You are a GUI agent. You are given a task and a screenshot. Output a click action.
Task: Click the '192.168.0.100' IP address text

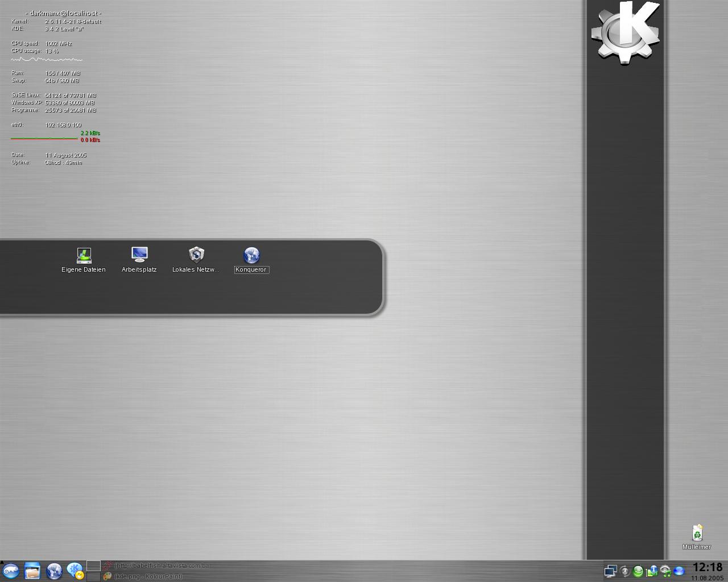(x=63, y=125)
